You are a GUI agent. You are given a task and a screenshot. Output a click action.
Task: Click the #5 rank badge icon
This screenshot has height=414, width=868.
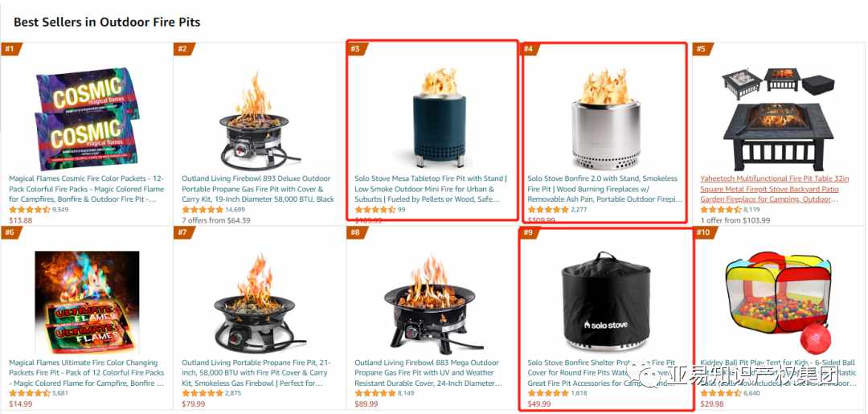(702, 49)
